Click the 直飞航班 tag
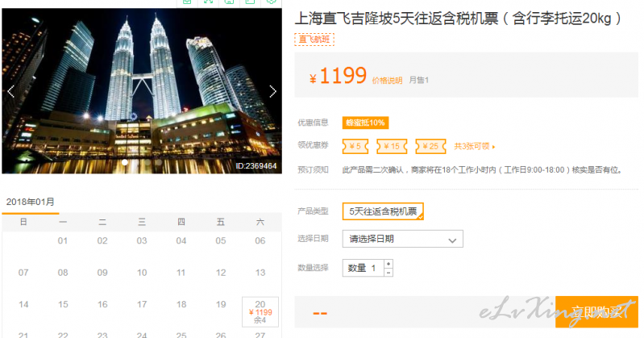 pyautogui.click(x=314, y=40)
